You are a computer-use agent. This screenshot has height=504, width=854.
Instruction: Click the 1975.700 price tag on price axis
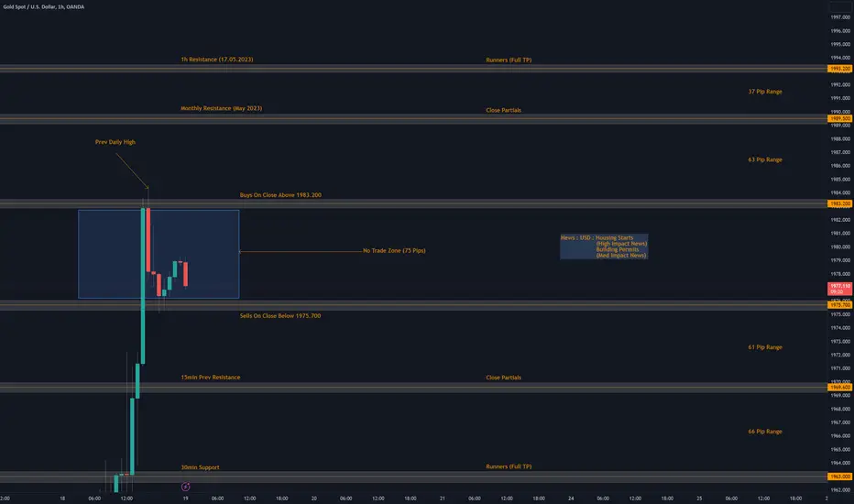(x=840, y=305)
